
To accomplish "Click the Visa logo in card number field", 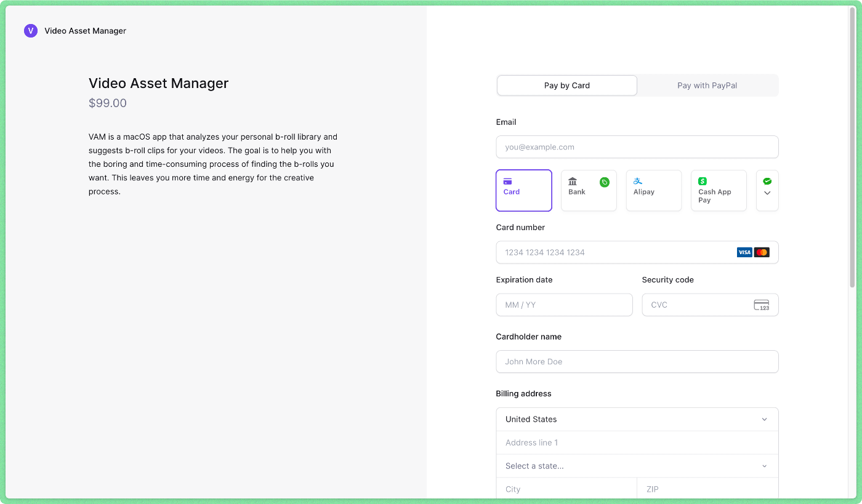I will pyautogui.click(x=744, y=252).
